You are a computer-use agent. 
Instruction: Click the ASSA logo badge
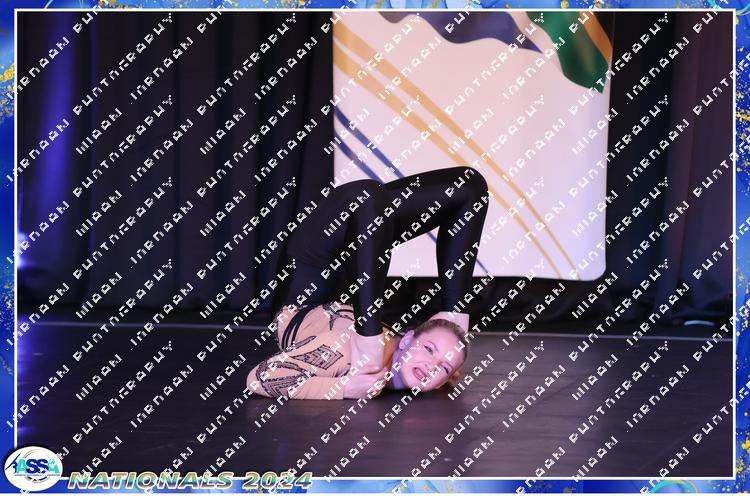point(33,468)
